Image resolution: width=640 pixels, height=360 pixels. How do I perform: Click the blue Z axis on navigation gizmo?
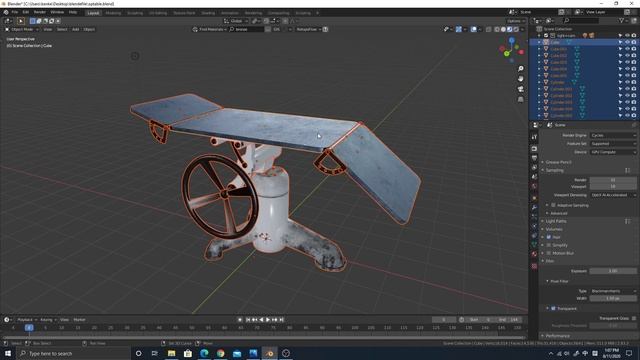click(512, 40)
